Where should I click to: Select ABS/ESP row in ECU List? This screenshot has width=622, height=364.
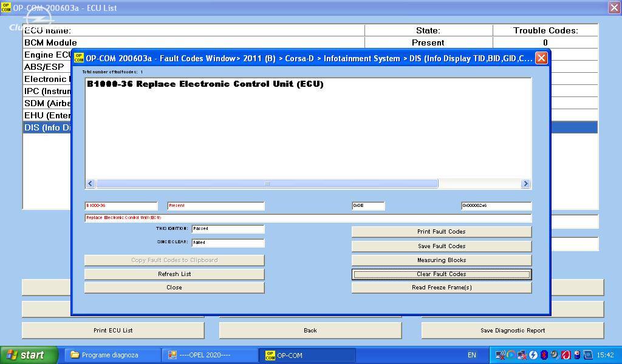[47, 67]
